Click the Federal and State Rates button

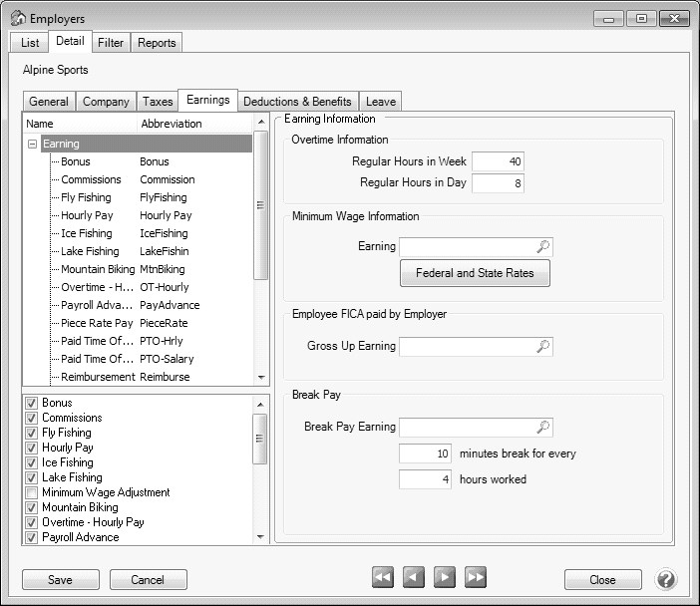[x=475, y=273]
